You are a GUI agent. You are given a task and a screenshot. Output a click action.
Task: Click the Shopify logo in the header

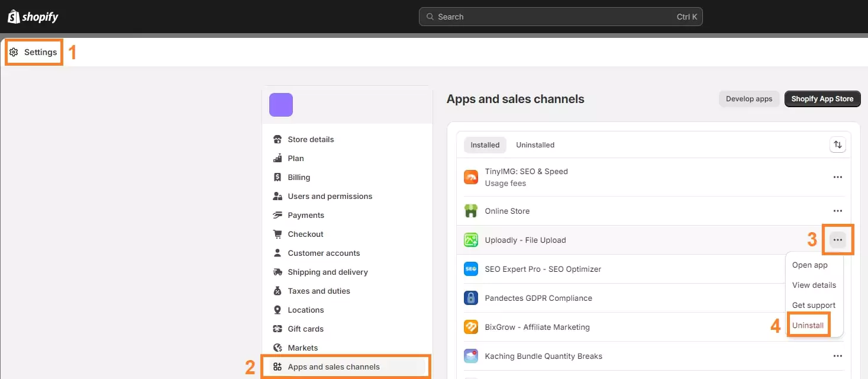33,16
